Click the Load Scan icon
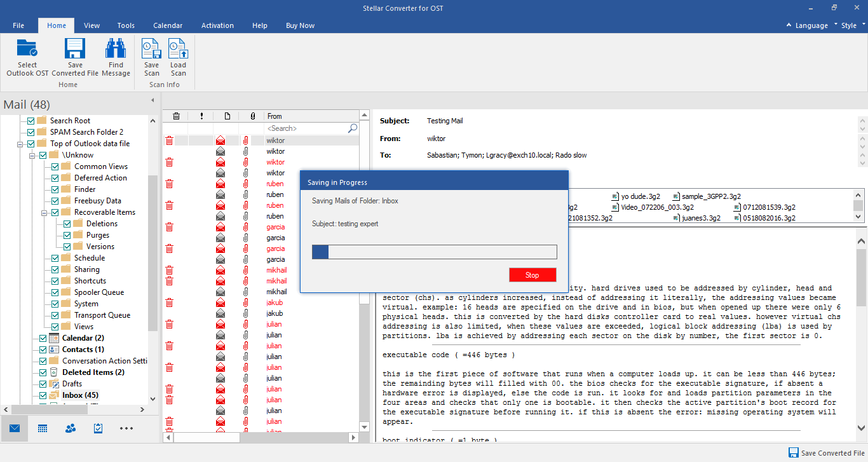Image resolution: width=868 pixels, height=462 pixels. tap(178, 49)
